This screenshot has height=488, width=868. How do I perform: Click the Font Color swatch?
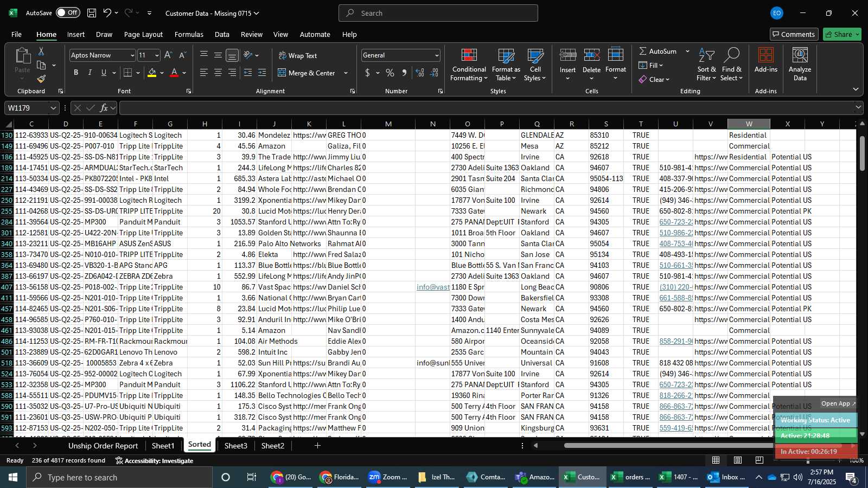(x=174, y=73)
